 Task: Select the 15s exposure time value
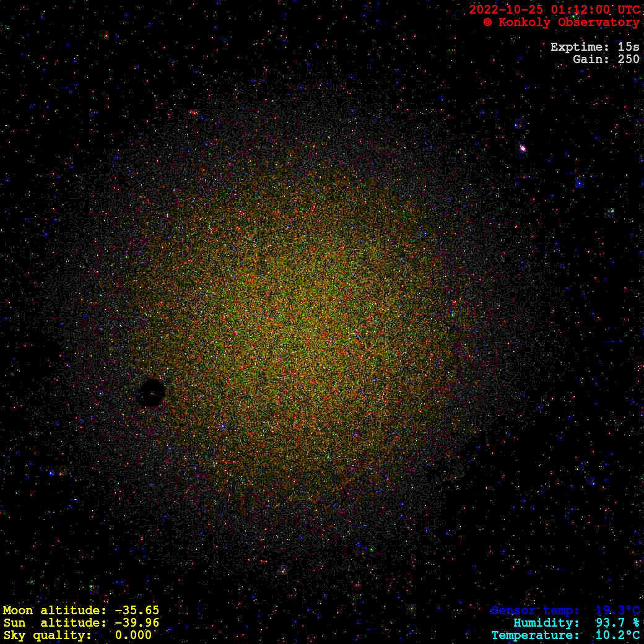pos(629,47)
